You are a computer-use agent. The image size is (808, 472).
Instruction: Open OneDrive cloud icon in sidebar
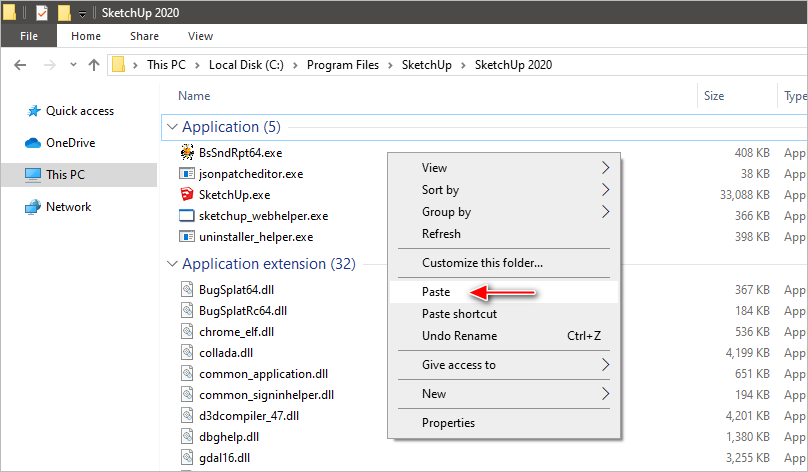tap(33, 143)
